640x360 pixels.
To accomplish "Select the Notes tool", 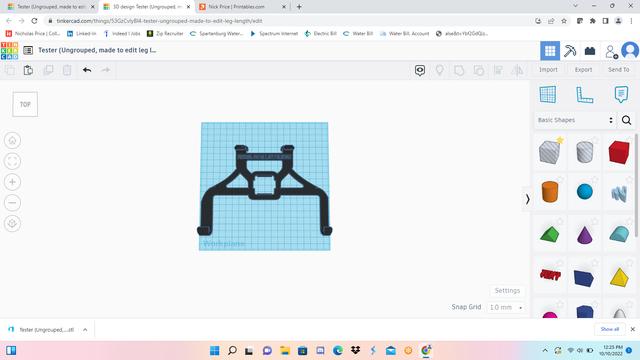I will [x=621, y=94].
